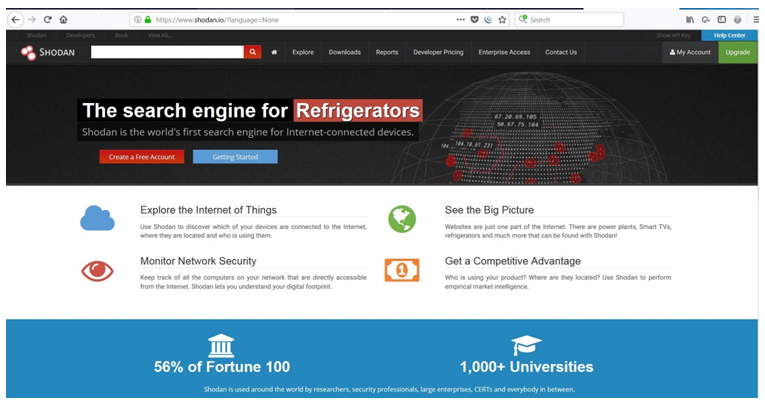Expand the page actions three-dots menu
This screenshot has width=765, height=409.
click(460, 19)
